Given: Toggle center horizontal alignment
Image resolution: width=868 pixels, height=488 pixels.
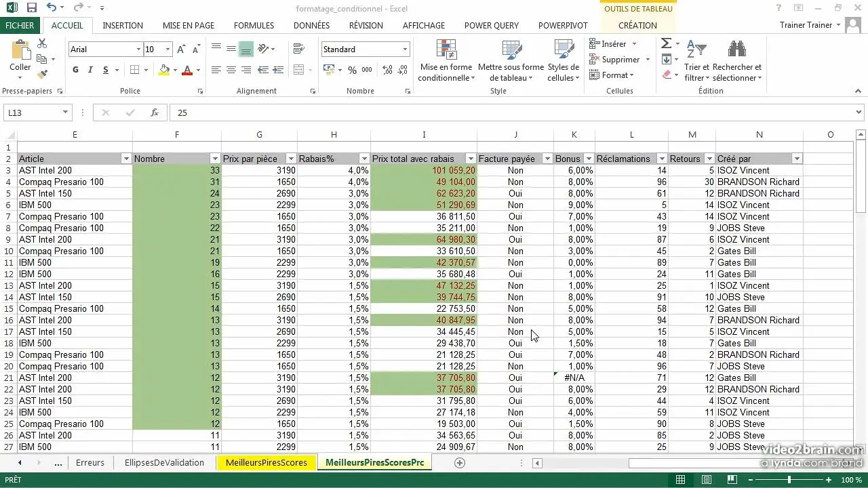Looking at the screenshot, I should (x=231, y=70).
